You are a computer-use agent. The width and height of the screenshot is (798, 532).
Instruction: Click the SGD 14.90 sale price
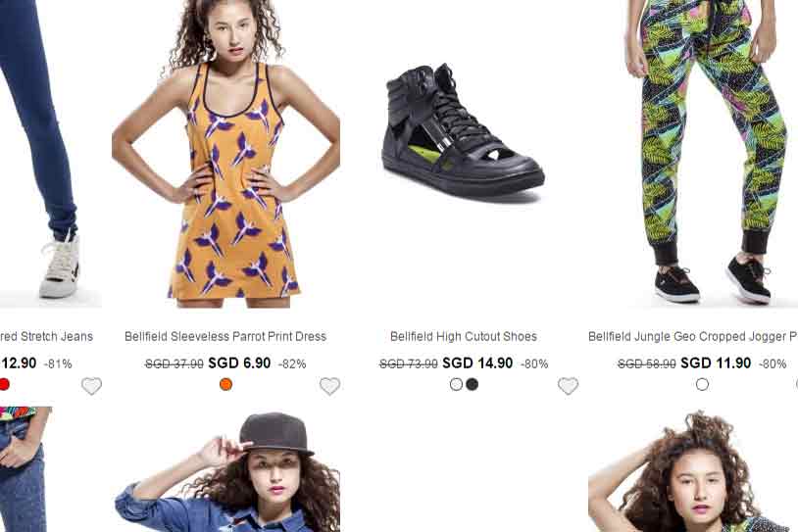click(477, 363)
